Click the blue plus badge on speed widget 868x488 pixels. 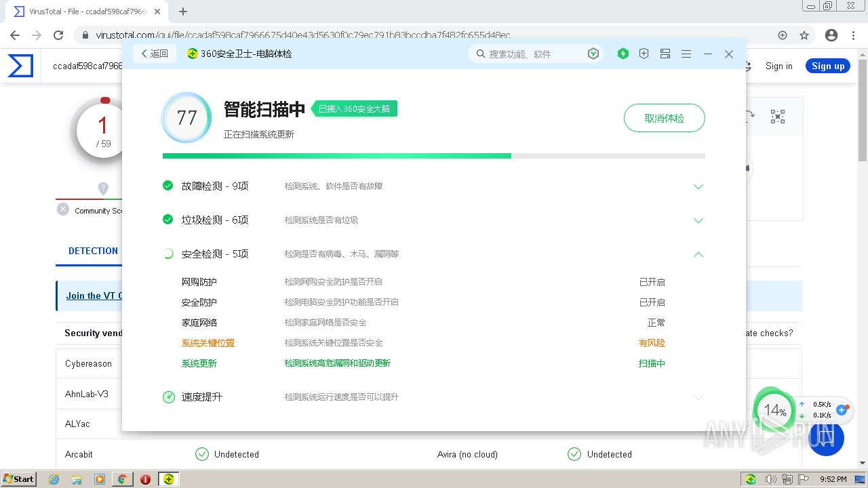[x=842, y=410]
